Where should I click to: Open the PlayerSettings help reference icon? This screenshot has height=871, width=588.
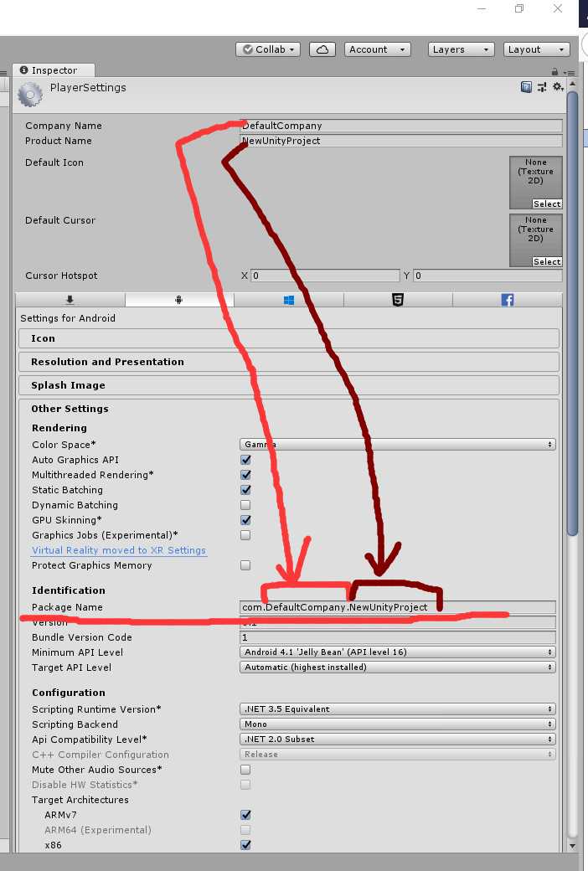click(526, 87)
